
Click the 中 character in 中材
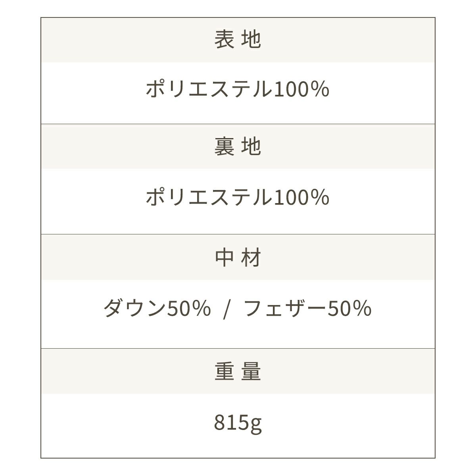[224, 257]
